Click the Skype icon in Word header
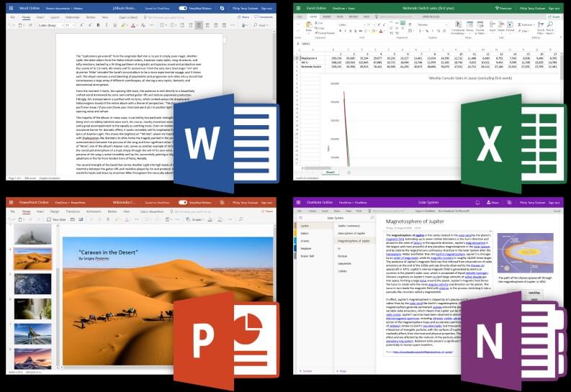This screenshot has height=392, width=571. [x=222, y=8]
